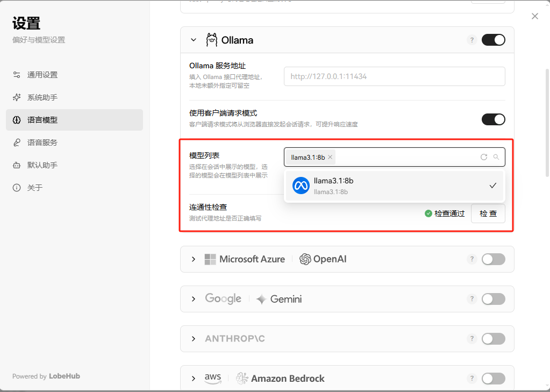Click the Powered by LobeHub link

point(46,376)
